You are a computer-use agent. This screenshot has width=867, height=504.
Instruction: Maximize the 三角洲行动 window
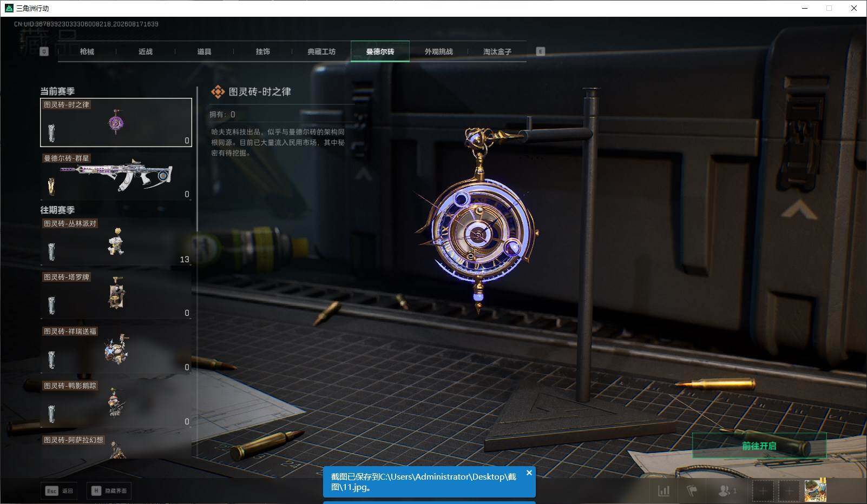tap(829, 8)
